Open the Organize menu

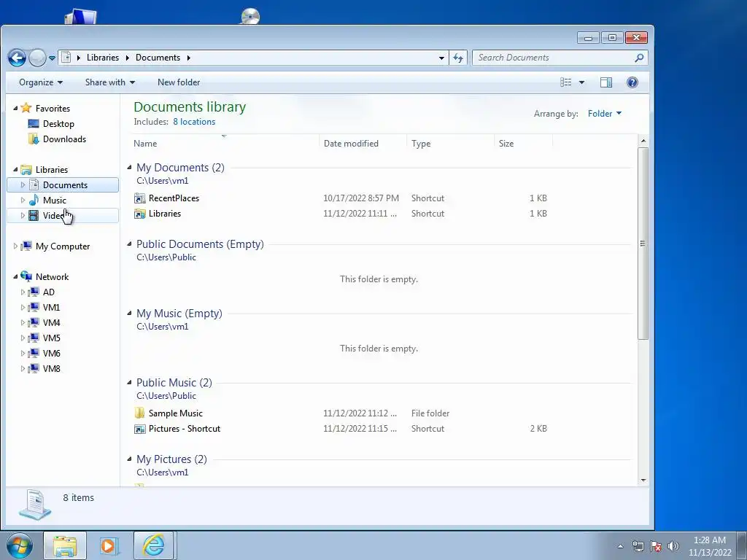point(41,82)
